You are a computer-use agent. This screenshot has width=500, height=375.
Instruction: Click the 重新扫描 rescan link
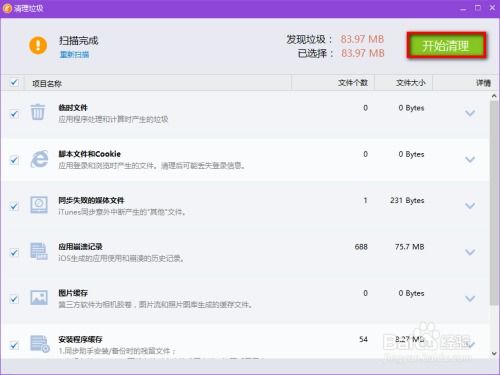click(x=74, y=54)
